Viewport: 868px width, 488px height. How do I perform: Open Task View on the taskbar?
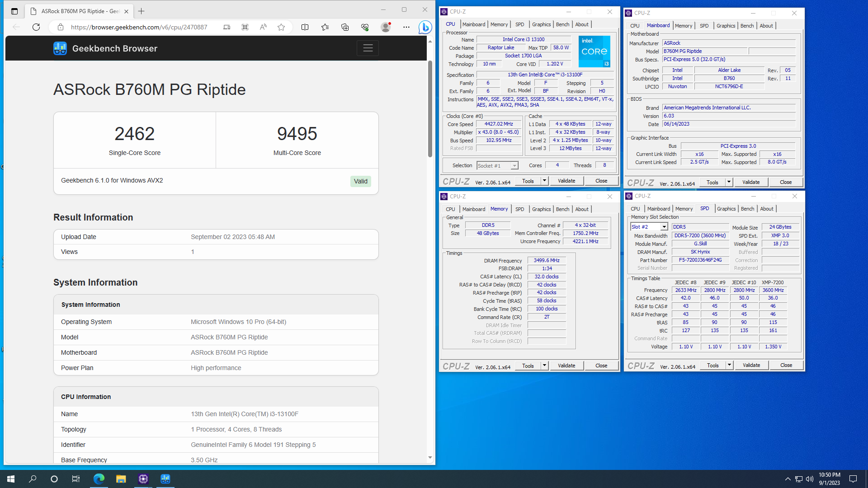pos(76,479)
